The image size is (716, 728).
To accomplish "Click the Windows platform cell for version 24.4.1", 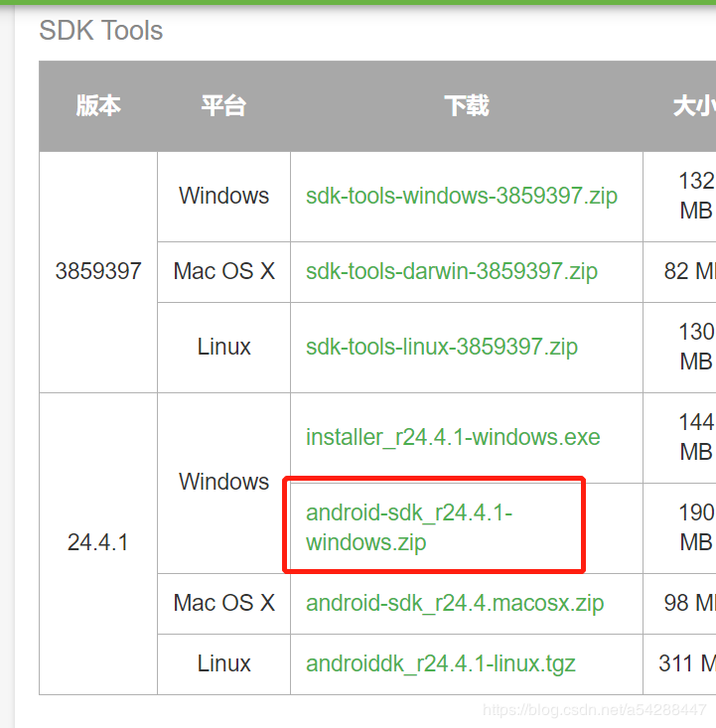I will tap(223, 482).
